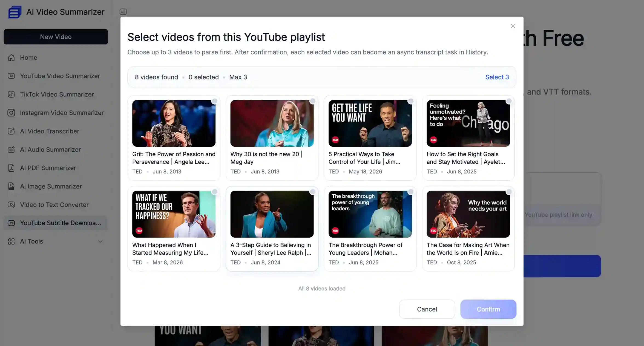Click the Grit Angela Lee thumbnail
This screenshot has height=346, width=644.
pos(174,123)
